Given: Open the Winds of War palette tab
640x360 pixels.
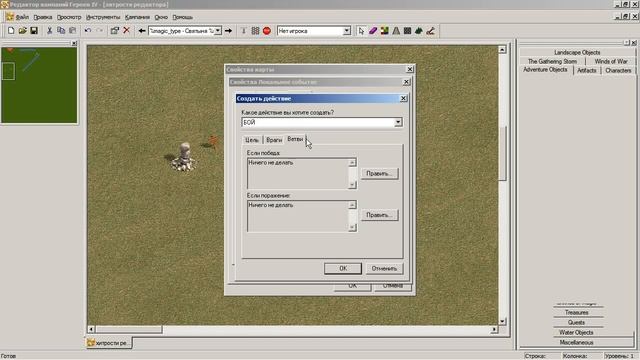Looking at the screenshot, I should click(611, 61).
